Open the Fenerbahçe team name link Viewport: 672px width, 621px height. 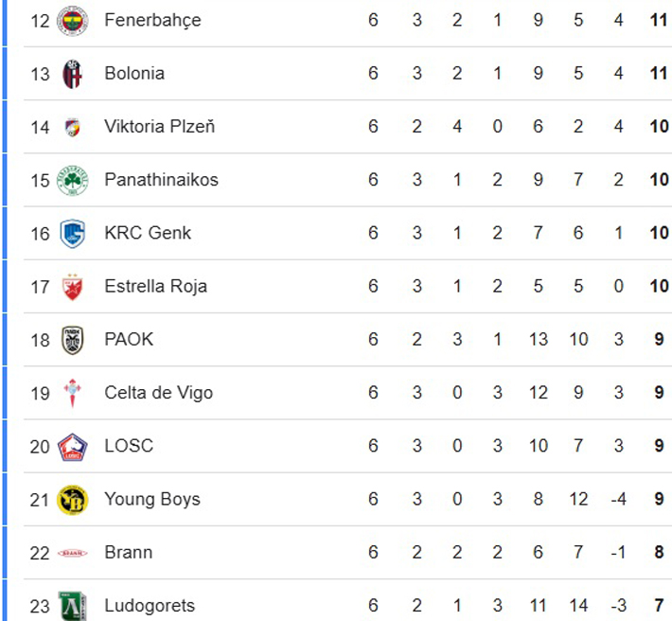tap(152, 20)
